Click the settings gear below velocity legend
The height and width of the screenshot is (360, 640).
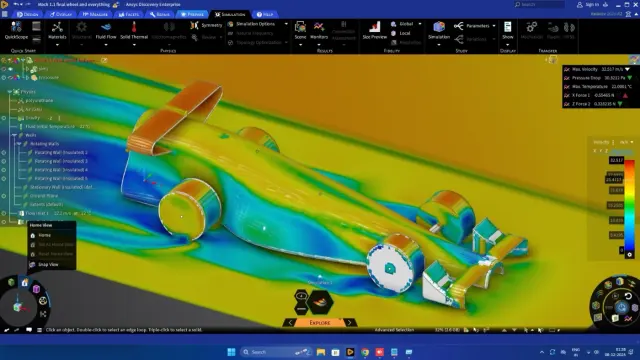click(629, 254)
